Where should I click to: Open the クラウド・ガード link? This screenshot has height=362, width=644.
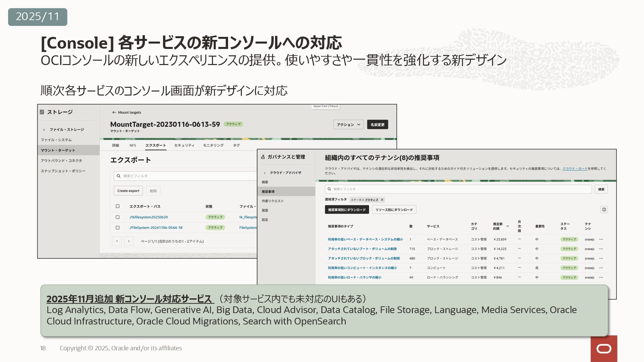575,169
